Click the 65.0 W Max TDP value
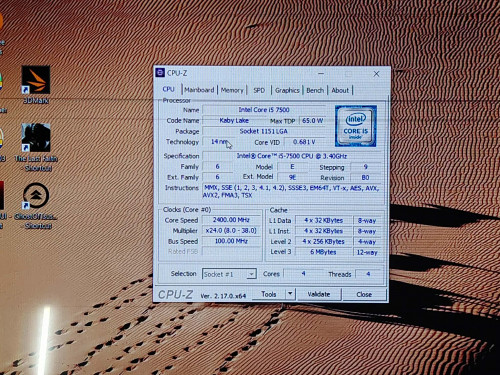 pyautogui.click(x=313, y=121)
